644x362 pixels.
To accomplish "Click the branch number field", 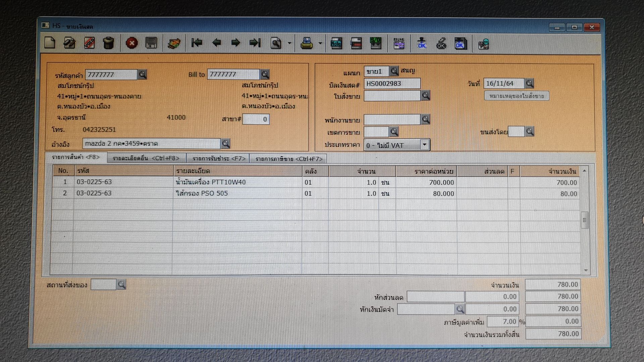I will [256, 119].
